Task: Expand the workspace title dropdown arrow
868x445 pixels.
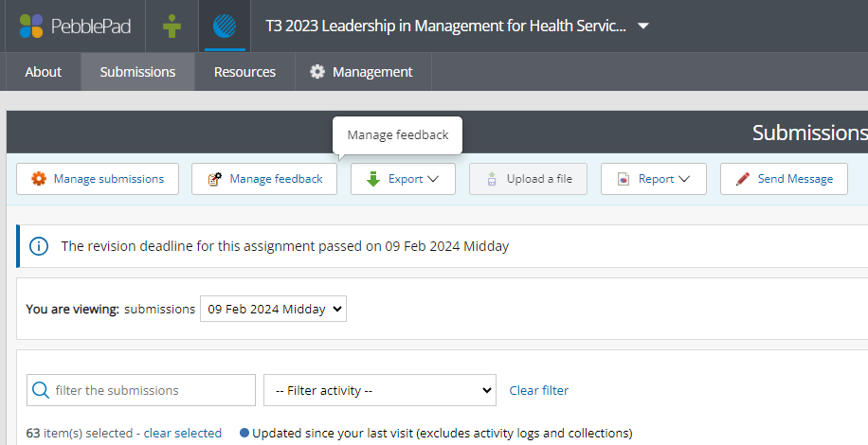Action: (643, 27)
